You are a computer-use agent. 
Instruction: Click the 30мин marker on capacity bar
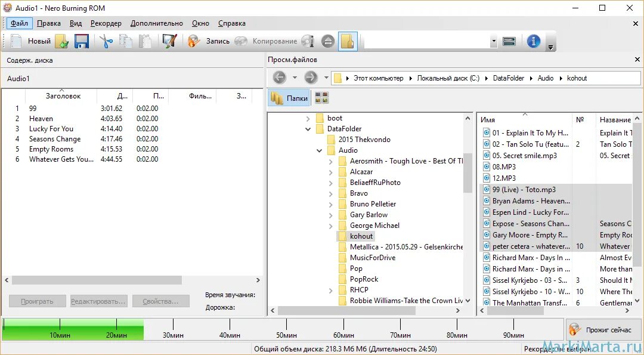(x=173, y=335)
